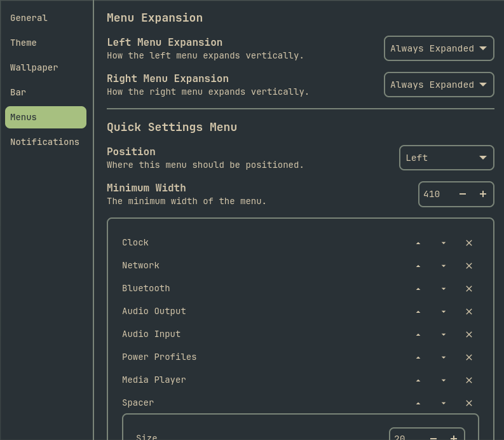The width and height of the screenshot is (504, 440).
Task: Remove Audio Input entry
Action: [x=469, y=334]
